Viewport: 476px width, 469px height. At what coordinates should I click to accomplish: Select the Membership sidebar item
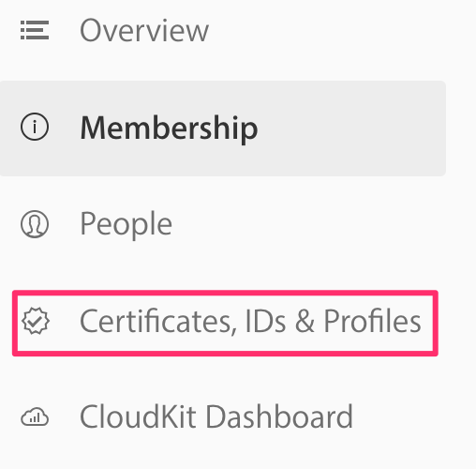point(223,129)
